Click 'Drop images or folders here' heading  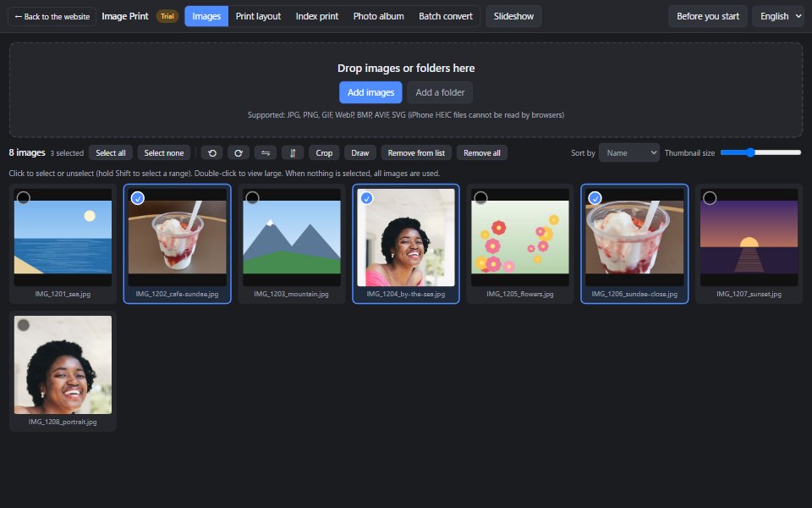(x=406, y=68)
